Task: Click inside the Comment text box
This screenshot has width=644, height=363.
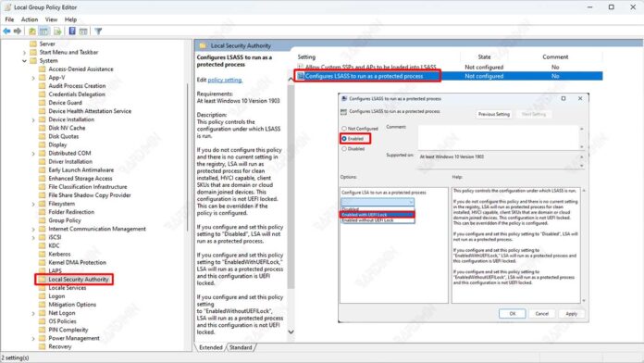Action: (499, 138)
